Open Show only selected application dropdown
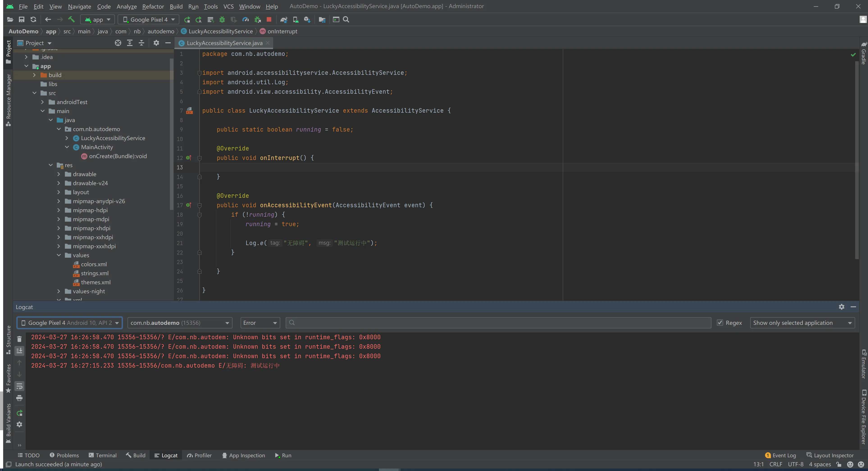The image size is (868, 471). 802,323
